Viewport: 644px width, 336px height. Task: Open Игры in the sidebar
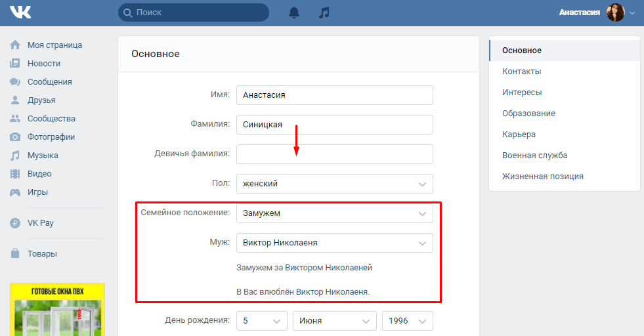point(38,192)
